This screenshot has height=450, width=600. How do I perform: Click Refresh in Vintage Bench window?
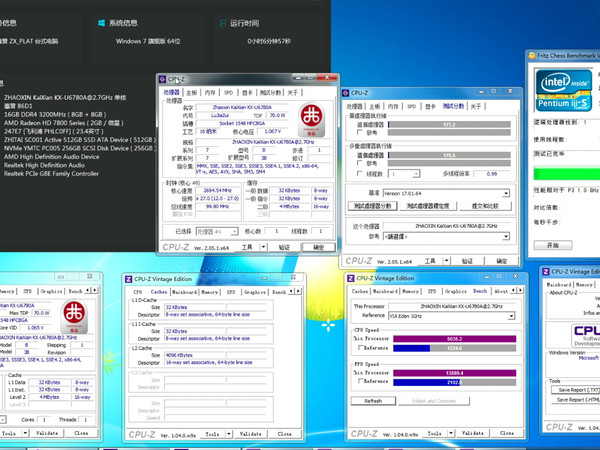(373, 401)
